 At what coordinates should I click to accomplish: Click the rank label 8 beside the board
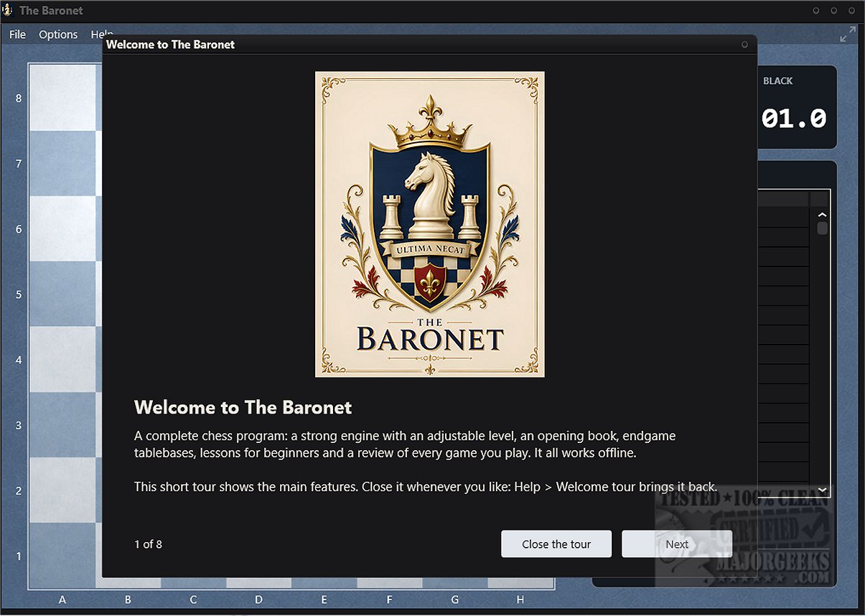19,98
